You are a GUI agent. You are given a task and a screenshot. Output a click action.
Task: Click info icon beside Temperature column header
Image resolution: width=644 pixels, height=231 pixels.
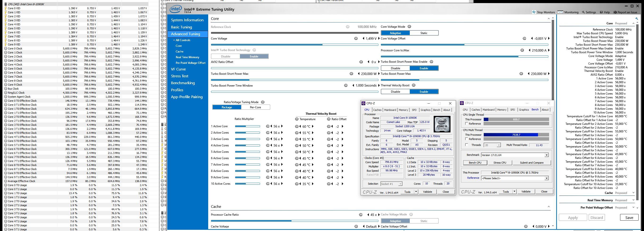click(297, 119)
